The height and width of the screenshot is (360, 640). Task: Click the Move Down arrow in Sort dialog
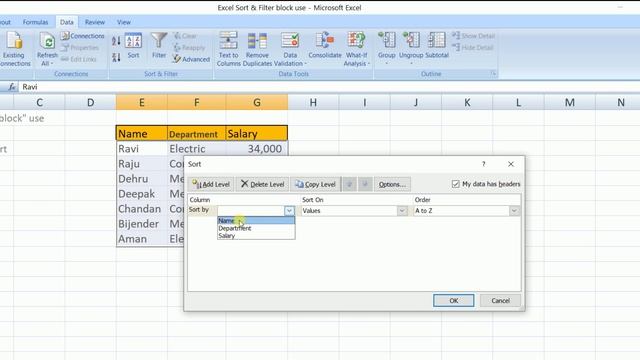[365, 184]
